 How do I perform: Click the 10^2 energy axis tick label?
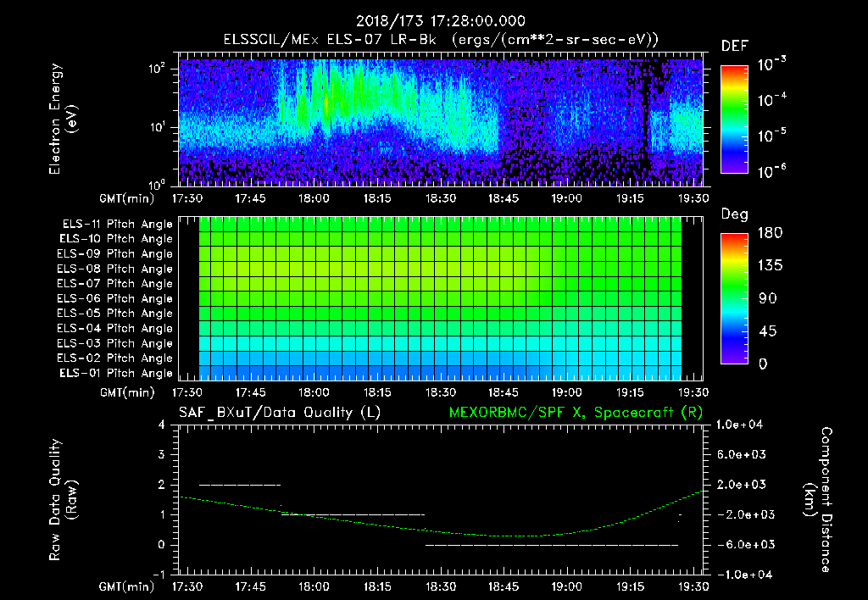tap(157, 69)
